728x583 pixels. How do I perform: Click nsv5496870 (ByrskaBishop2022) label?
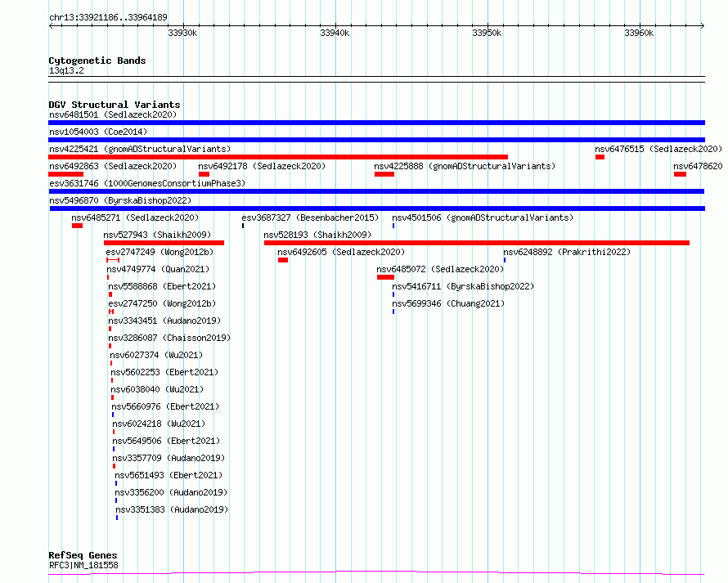[x=120, y=200]
